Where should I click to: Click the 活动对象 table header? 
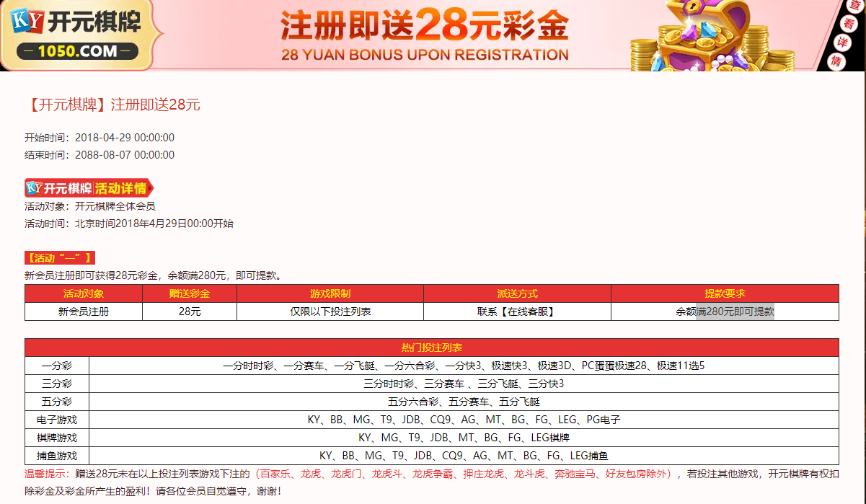84,293
